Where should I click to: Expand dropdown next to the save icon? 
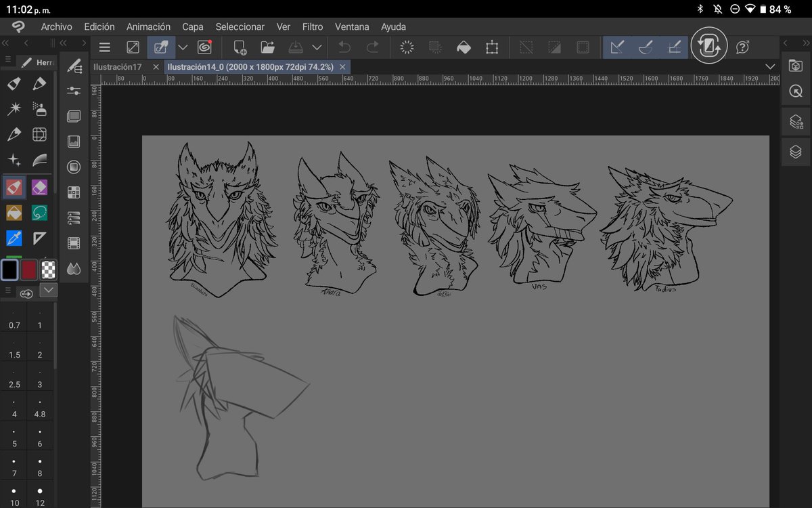click(317, 47)
